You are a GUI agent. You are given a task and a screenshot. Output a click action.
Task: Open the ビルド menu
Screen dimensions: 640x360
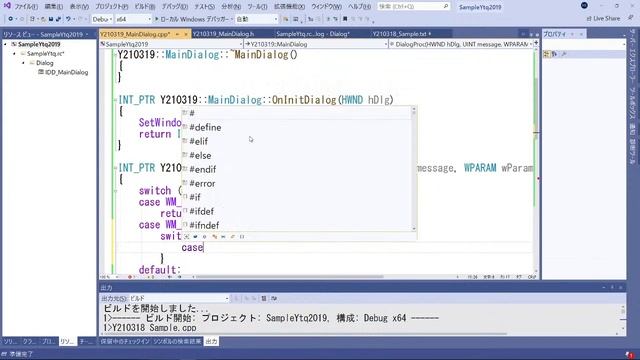(144, 7)
